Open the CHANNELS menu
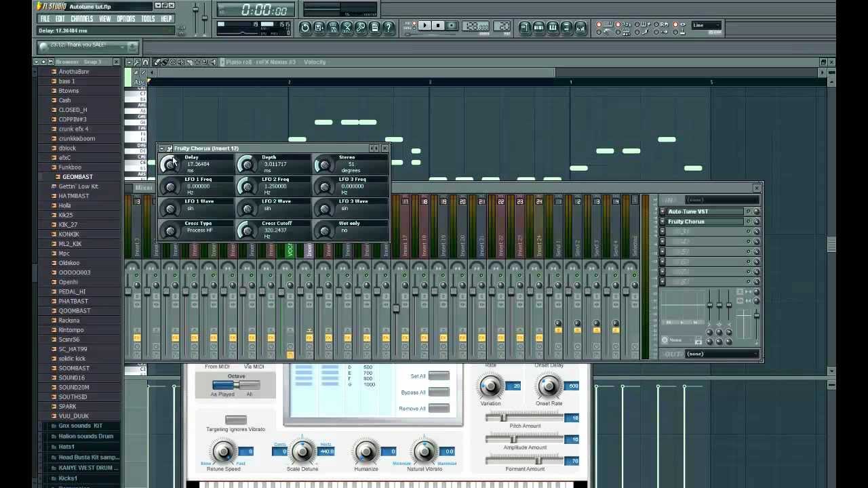 [82, 19]
